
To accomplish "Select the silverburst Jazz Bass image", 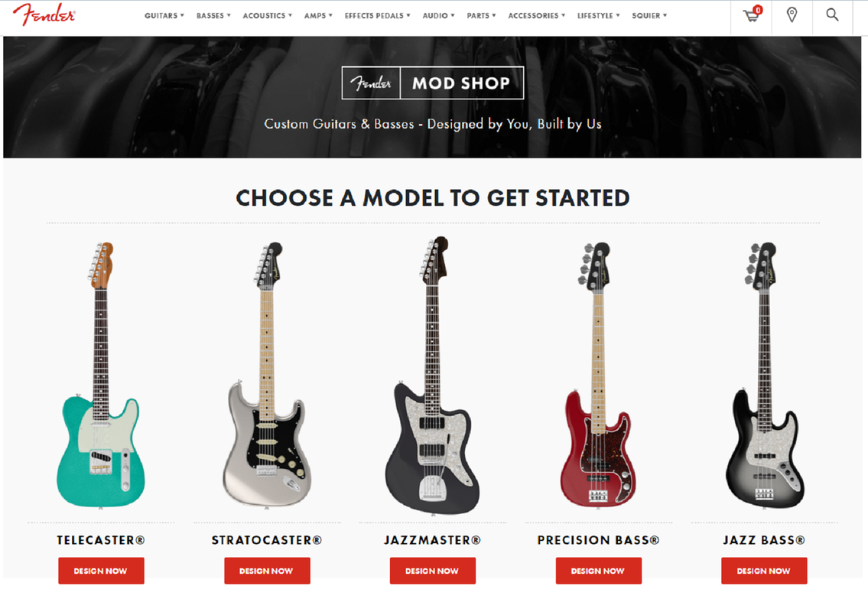I will click(764, 375).
